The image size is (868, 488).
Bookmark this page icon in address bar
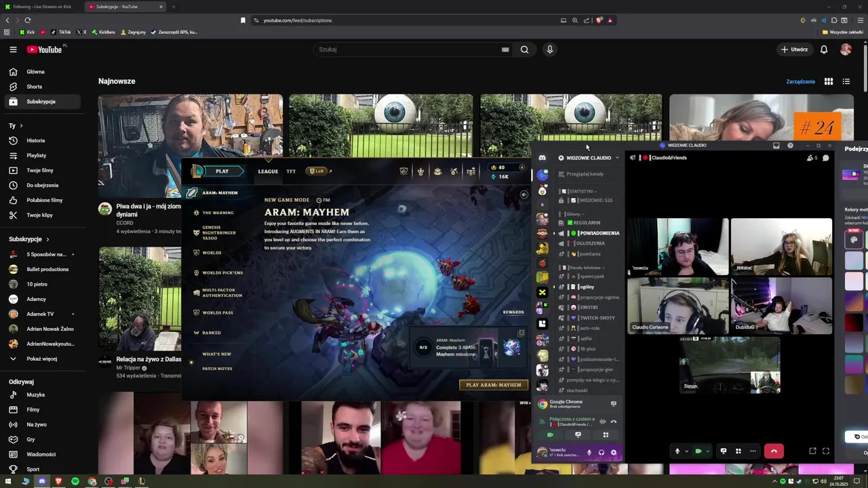[243, 20]
